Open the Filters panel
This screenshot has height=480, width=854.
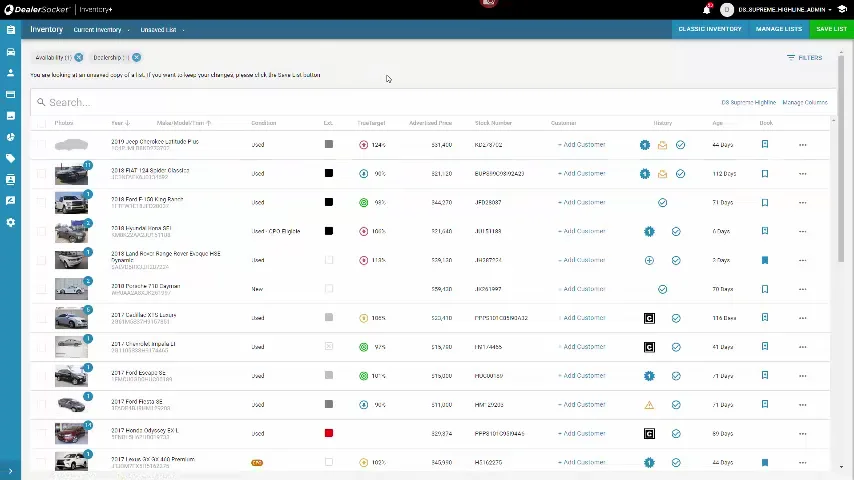(x=804, y=57)
